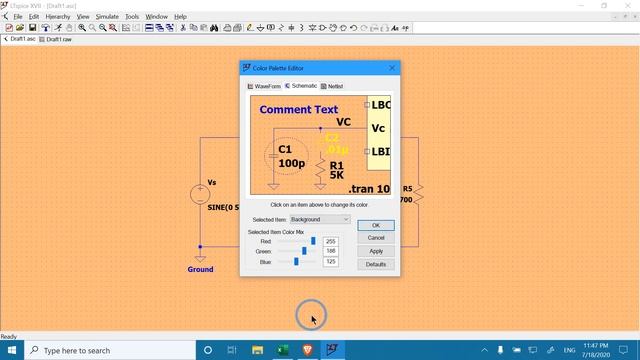
Task: Adjust the Blue color slider
Action: tap(296, 262)
